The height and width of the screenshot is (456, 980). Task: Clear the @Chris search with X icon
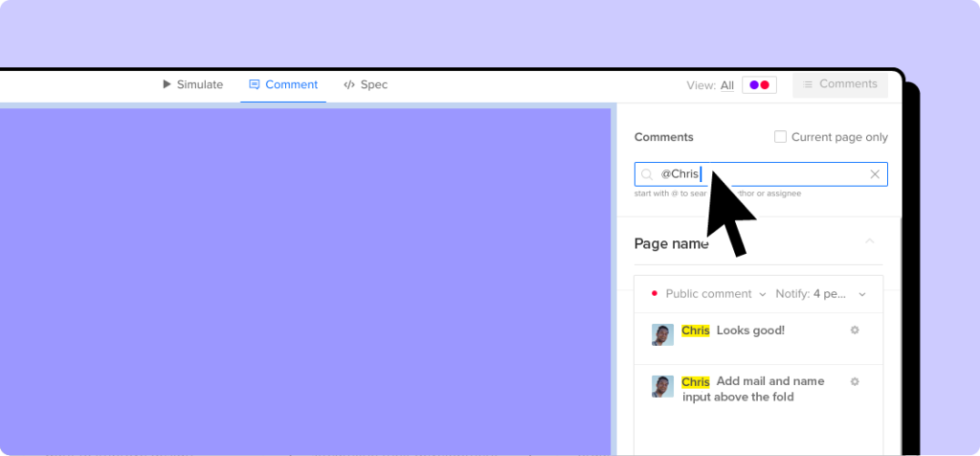click(875, 174)
